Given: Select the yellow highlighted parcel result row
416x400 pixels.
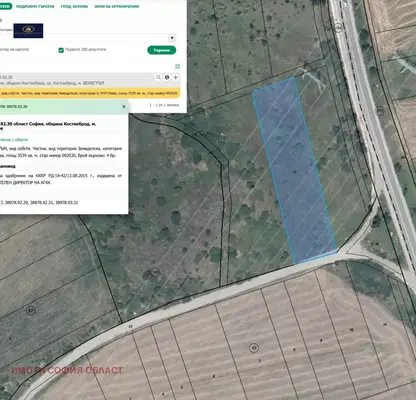Looking at the screenshot, I should 90,94.
